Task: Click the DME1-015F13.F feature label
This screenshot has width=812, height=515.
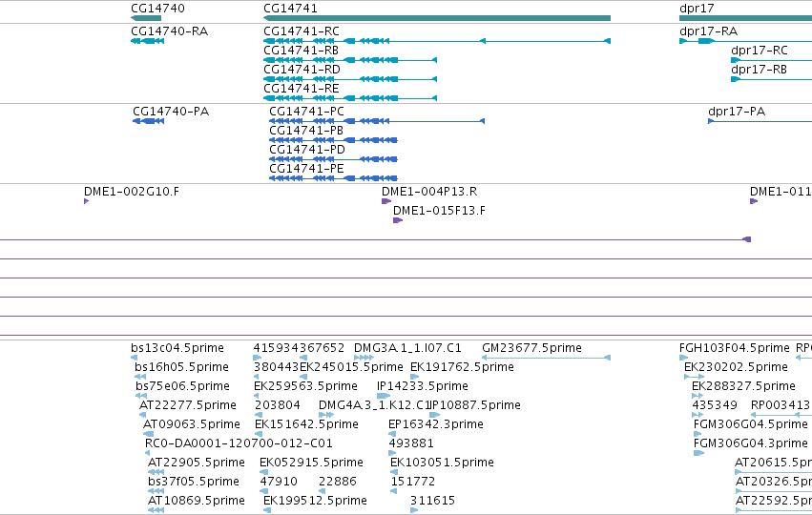Action: click(x=439, y=211)
